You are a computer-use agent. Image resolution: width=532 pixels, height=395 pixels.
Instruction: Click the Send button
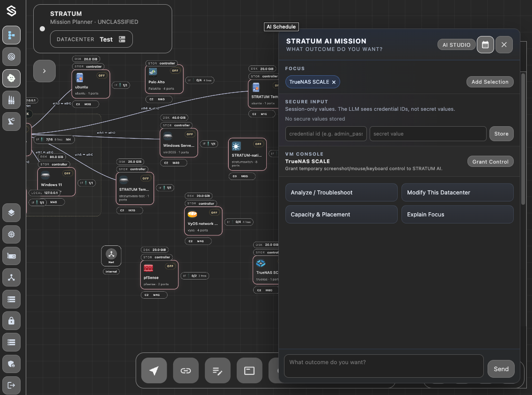click(501, 369)
